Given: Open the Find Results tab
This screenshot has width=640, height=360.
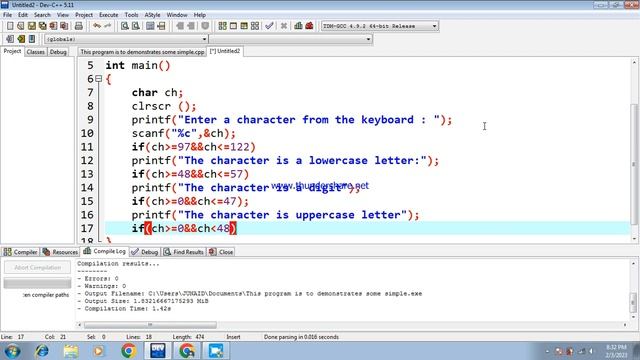Looking at the screenshot, I should pos(184,252).
